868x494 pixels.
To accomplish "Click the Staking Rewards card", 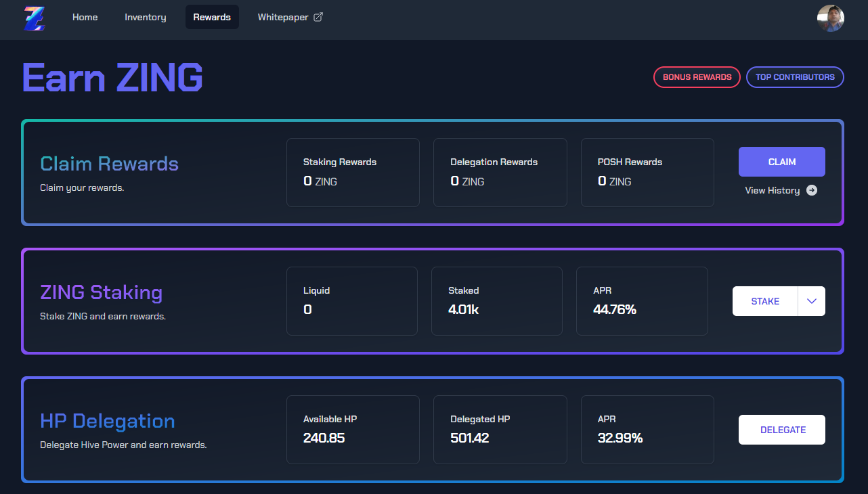I will point(353,173).
